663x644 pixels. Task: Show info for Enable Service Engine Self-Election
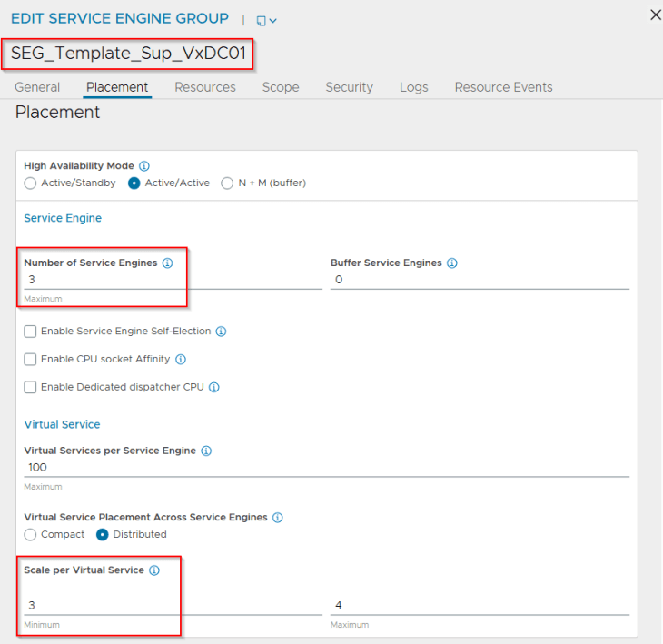click(x=221, y=332)
